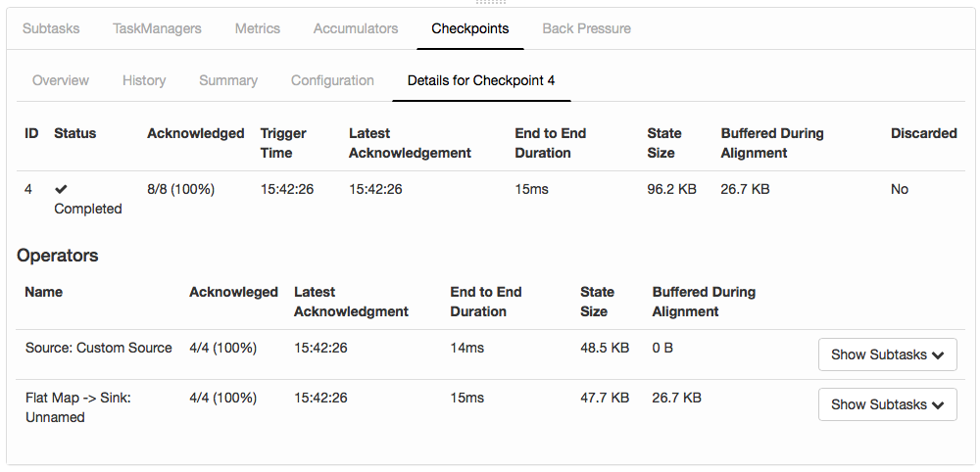Screen dimensions: 980x472
Task: Open the TaskManagers tab
Action: [157, 28]
